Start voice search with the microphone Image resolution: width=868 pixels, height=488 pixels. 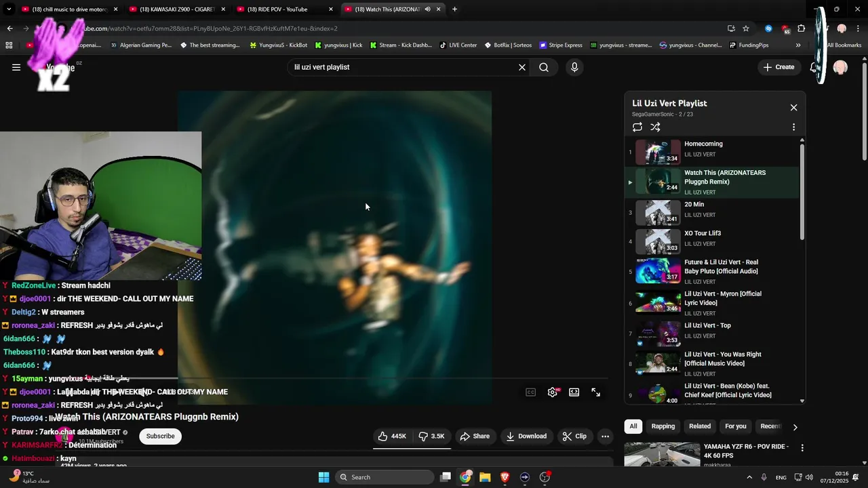(x=574, y=67)
